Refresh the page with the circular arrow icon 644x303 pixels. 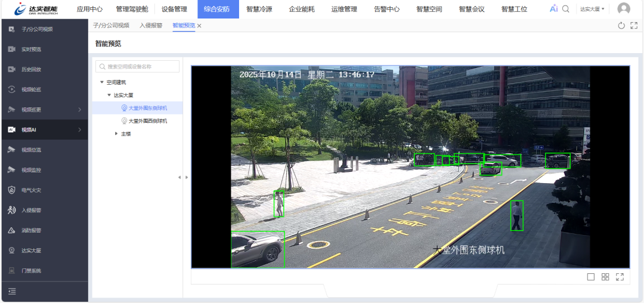click(621, 26)
